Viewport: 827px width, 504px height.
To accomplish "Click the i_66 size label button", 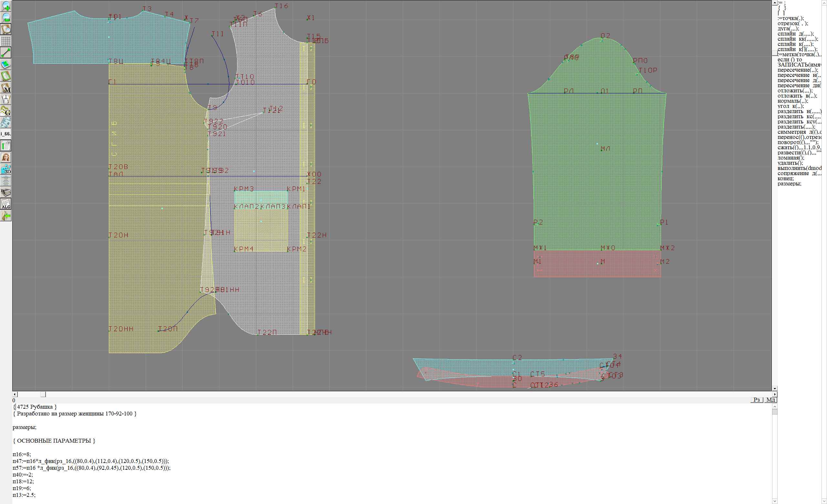I will tap(6, 134).
